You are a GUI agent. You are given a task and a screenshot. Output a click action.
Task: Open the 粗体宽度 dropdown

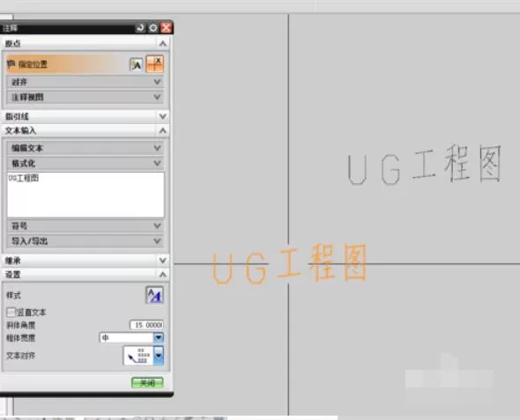click(x=131, y=338)
